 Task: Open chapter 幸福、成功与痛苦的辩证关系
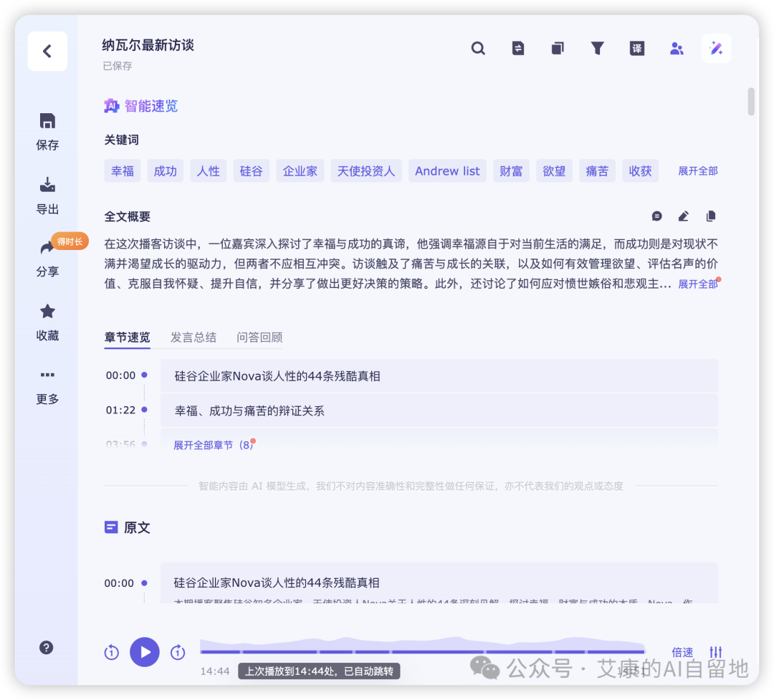click(439, 411)
